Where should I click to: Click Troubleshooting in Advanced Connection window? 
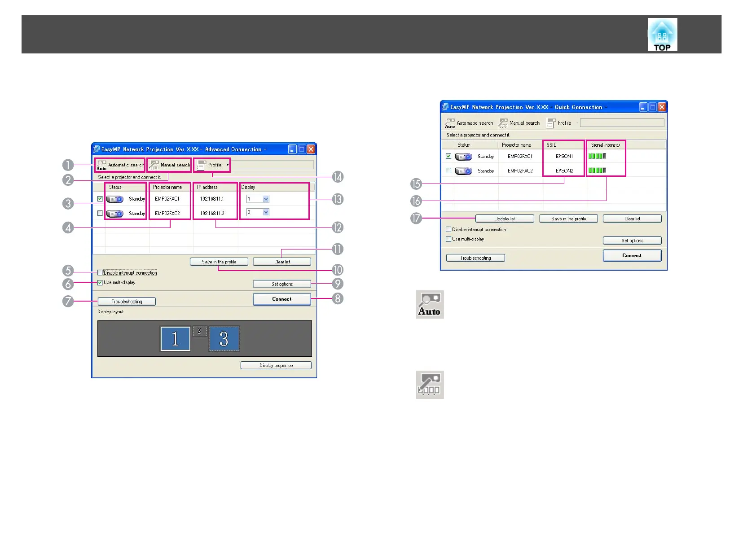point(127,302)
